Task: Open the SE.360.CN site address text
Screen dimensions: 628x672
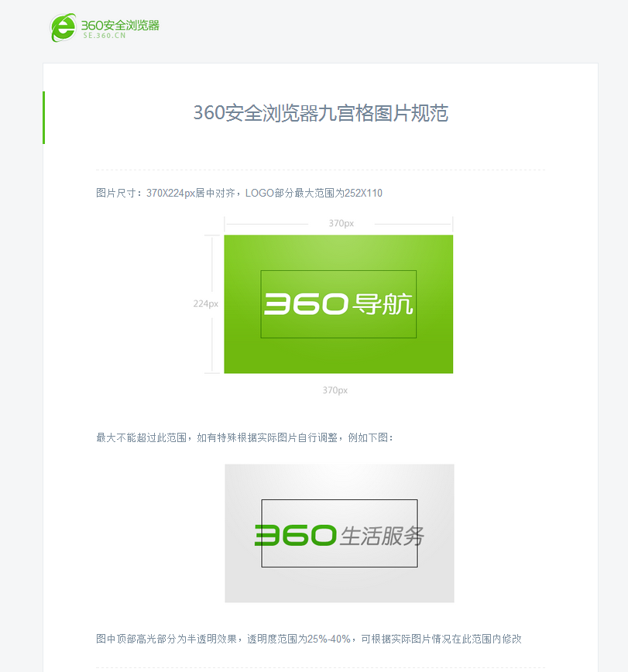Action: 105,36
